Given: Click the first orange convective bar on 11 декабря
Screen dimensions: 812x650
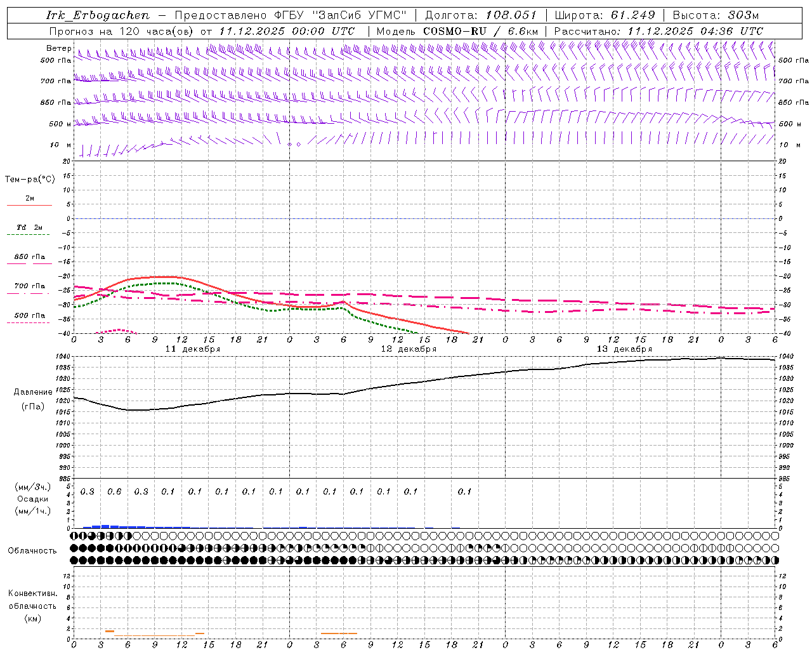Looking at the screenshot, I should point(110,631).
